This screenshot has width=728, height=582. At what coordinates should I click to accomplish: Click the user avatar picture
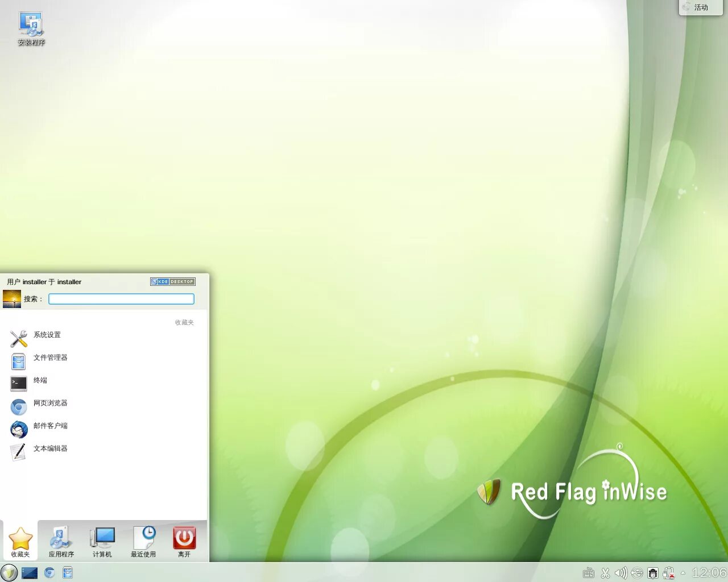point(12,299)
